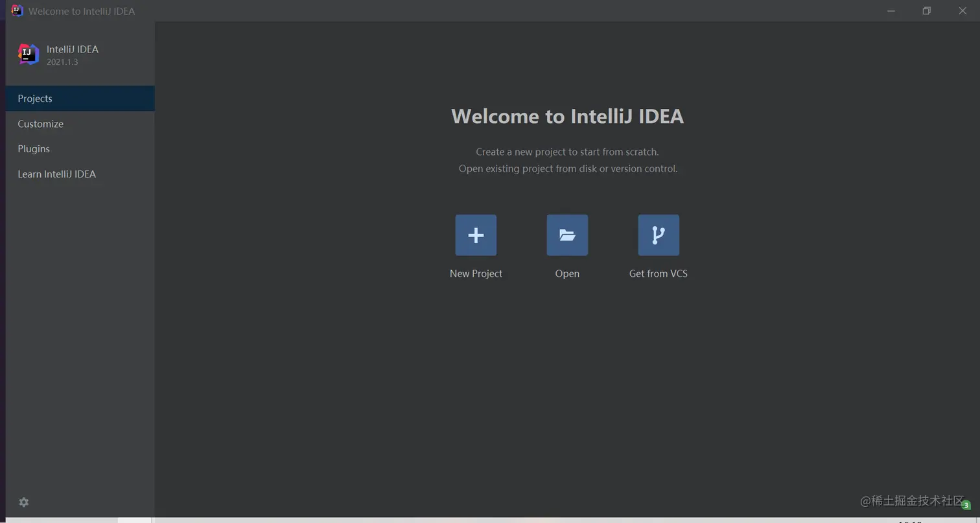Viewport: 980px width, 523px height.
Task: Minimize the Welcome window
Action: tap(891, 11)
